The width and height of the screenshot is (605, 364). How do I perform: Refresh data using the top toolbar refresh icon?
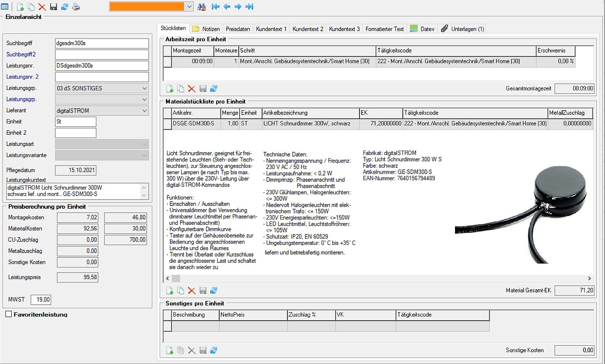[x=65, y=7]
